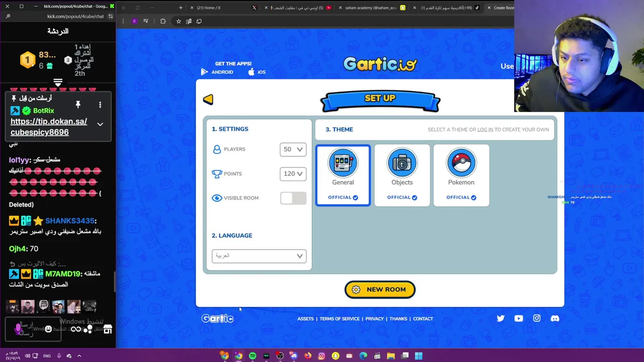Open the ASSETS footer link
Screen dimensions: 644x362
305,319
